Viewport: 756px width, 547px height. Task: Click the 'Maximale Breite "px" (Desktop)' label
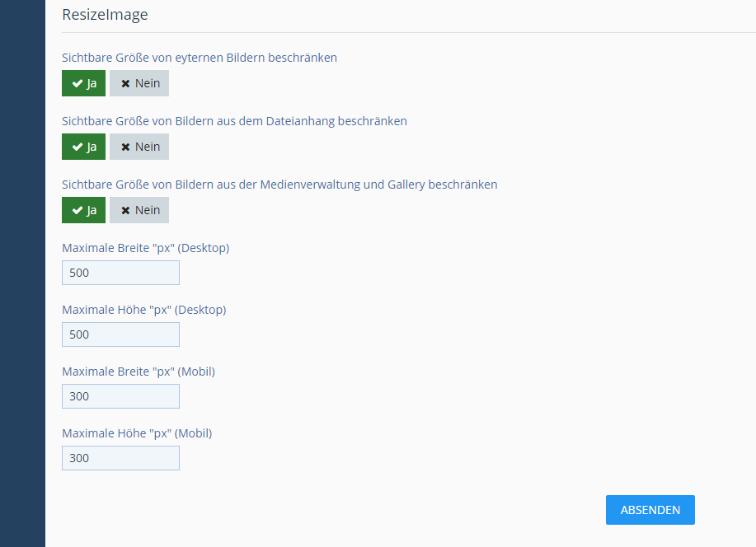(x=145, y=248)
